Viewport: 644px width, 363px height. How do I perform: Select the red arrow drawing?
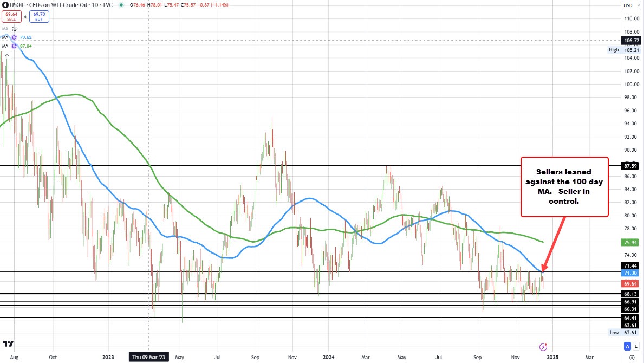(x=554, y=242)
